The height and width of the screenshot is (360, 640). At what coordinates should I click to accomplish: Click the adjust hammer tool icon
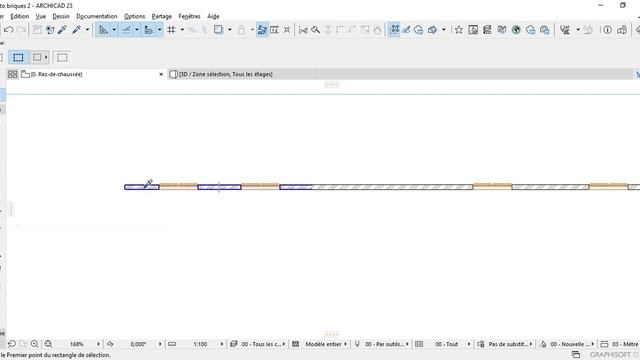coord(316,30)
